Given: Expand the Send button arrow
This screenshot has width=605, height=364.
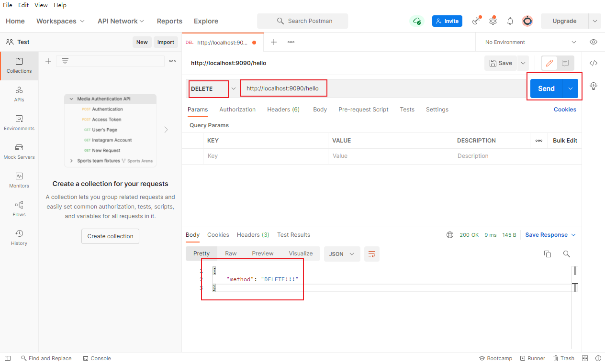Looking at the screenshot, I should (x=571, y=88).
